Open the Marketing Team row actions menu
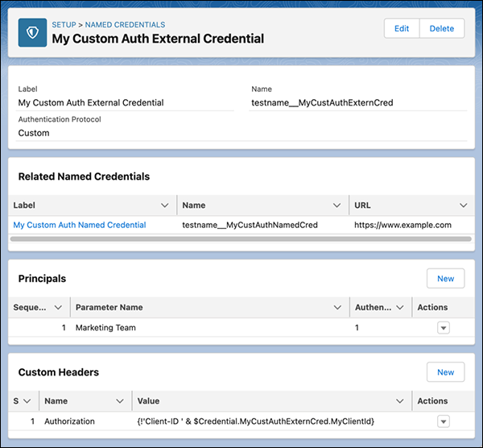The height and width of the screenshot is (448, 483). [x=444, y=327]
